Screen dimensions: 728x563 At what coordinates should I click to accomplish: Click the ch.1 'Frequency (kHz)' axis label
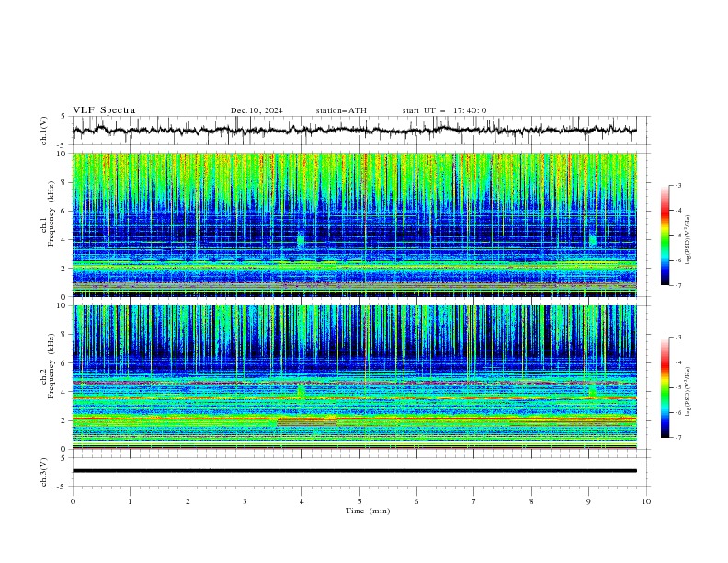pos(51,214)
